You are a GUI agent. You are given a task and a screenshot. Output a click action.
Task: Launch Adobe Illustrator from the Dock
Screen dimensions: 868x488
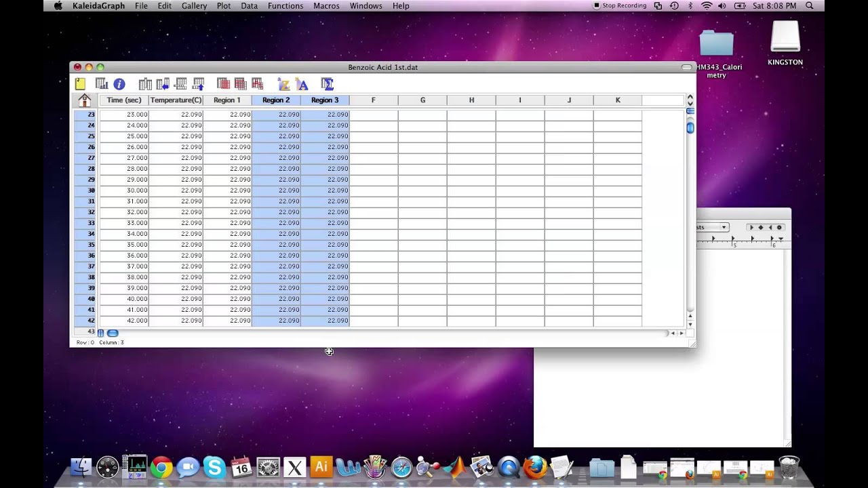point(321,467)
